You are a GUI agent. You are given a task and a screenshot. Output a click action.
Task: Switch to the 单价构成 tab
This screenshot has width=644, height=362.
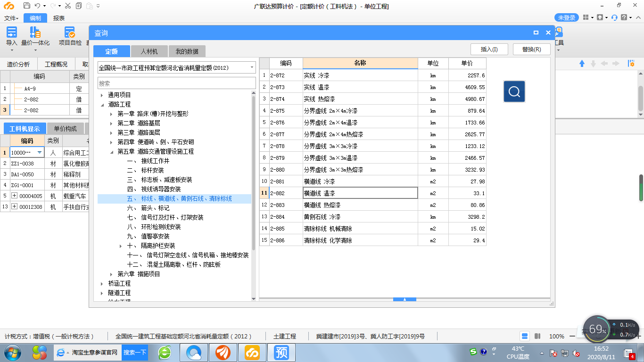pyautogui.click(x=65, y=128)
